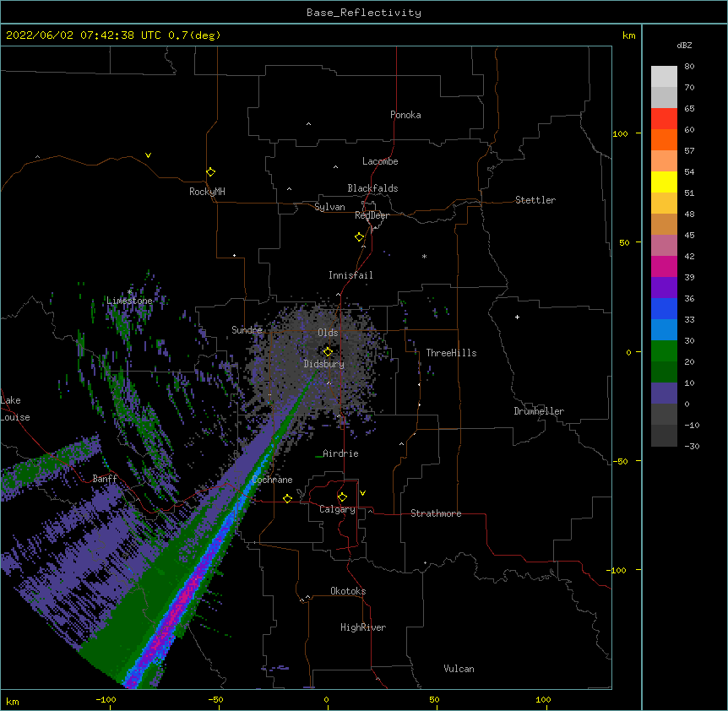Click the HighRiver label
This screenshot has width=728, height=711.
click(363, 627)
